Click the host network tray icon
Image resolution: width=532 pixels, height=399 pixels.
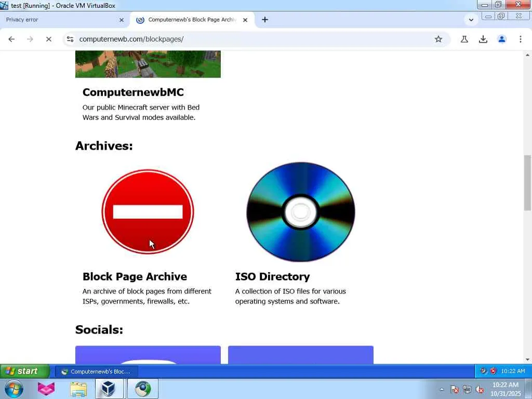click(467, 390)
